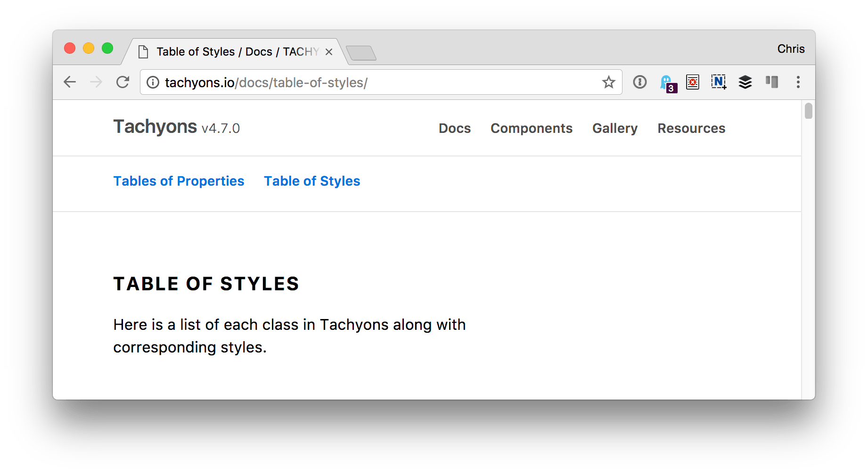Bookmark this page with the star
Image resolution: width=868 pixels, height=475 pixels.
(609, 82)
